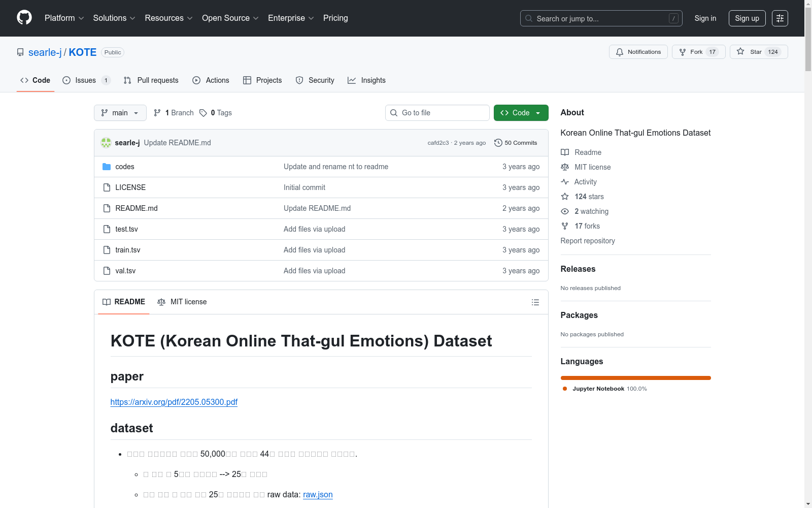This screenshot has height=508, width=812.
Task: Expand the Platform menu
Action: pyautogui.click(x=64, y=18)
